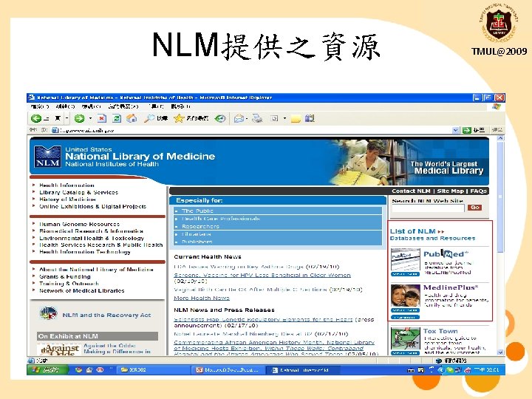Screen dimensions: 532x399
Task: Select The Public under Especially for
Action: click(197, 211)
